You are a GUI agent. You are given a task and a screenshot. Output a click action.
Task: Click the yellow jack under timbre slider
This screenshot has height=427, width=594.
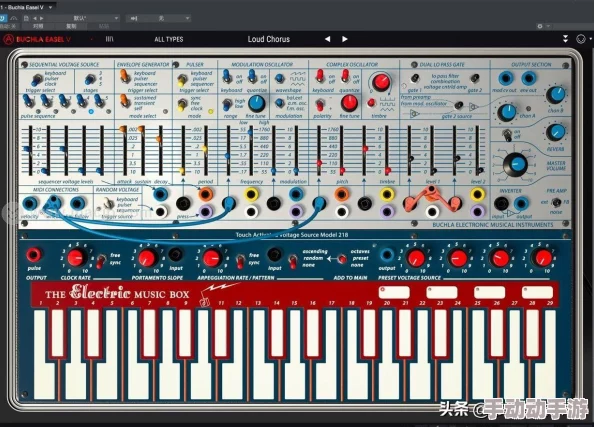(387, 194)
